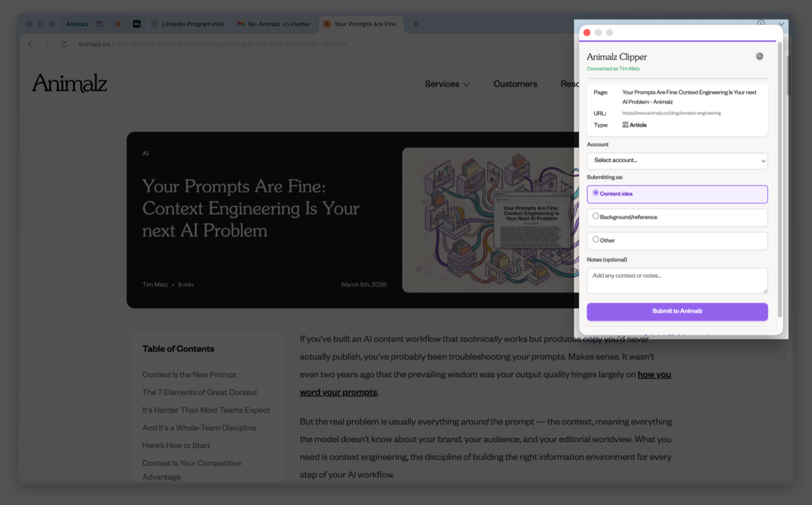Viewport: 812px width, 505px height.
Task: Click the Animalz site logo
Action: (x=70, y=83)
